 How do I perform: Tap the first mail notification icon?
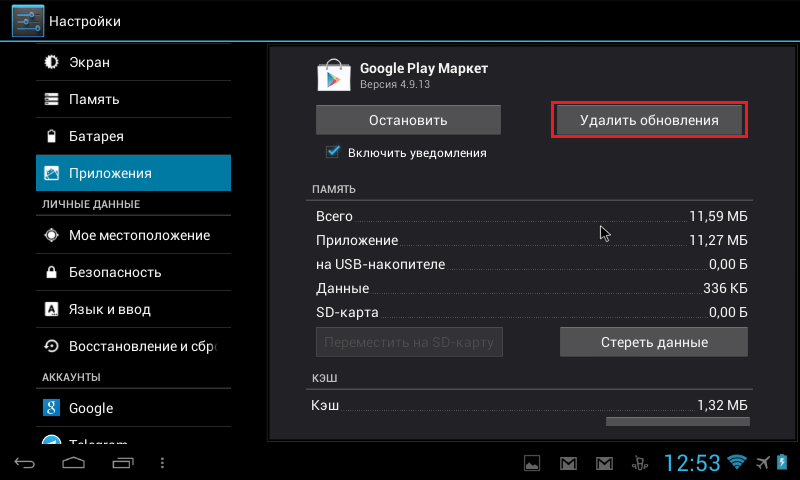tap(568, 463)
